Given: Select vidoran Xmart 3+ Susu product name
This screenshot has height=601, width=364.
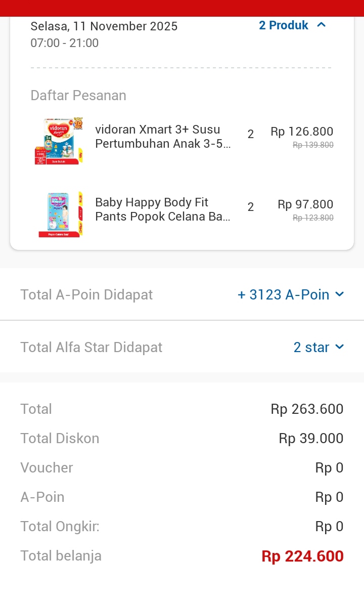Looking at the screenshot, I should point(163,137).
